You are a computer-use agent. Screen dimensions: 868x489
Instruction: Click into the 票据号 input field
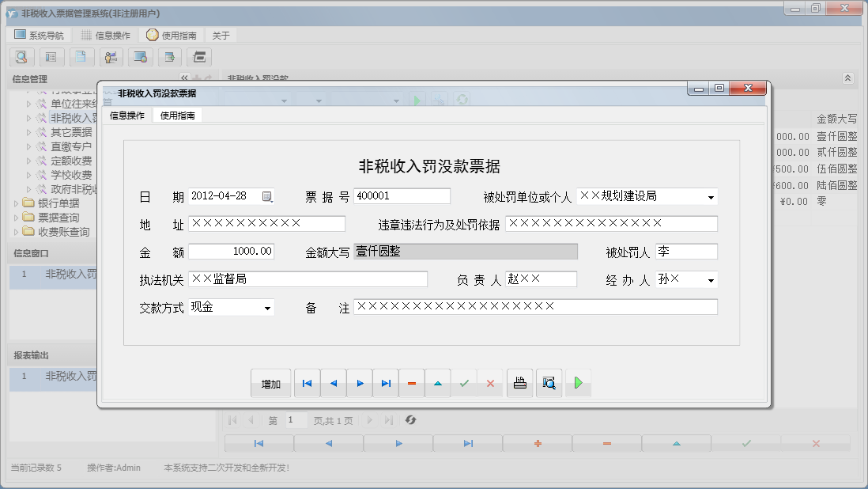pyautogui.click(x=402, y=196)
